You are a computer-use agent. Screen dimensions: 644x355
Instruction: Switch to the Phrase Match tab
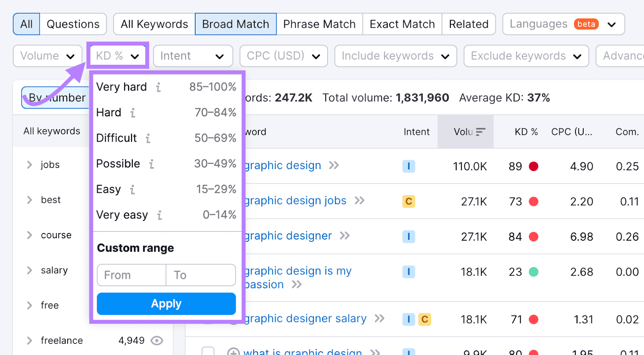coord(319,24)
